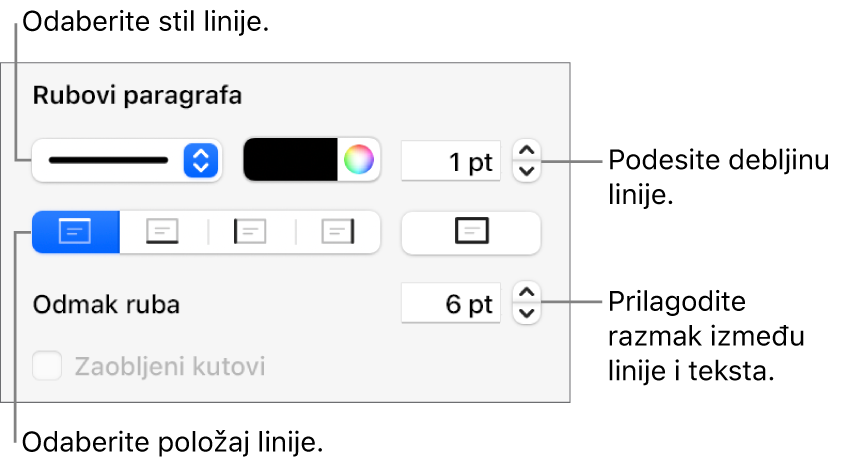Select the left border position button
Screen dimensions: 844x467
click(x=251, y=231)
